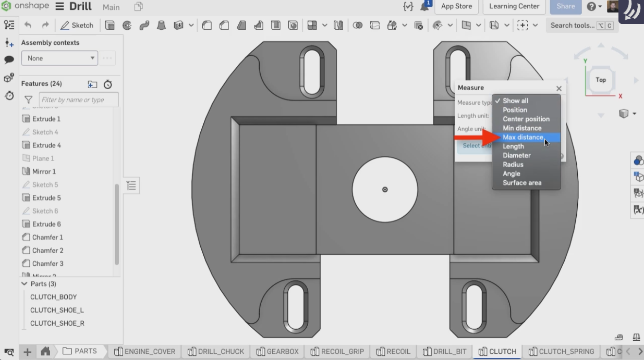Image resolution: width=644 pixels, height=360 pixels.
Task: Choose Surface area measure type
Action: tap(522, 183)
